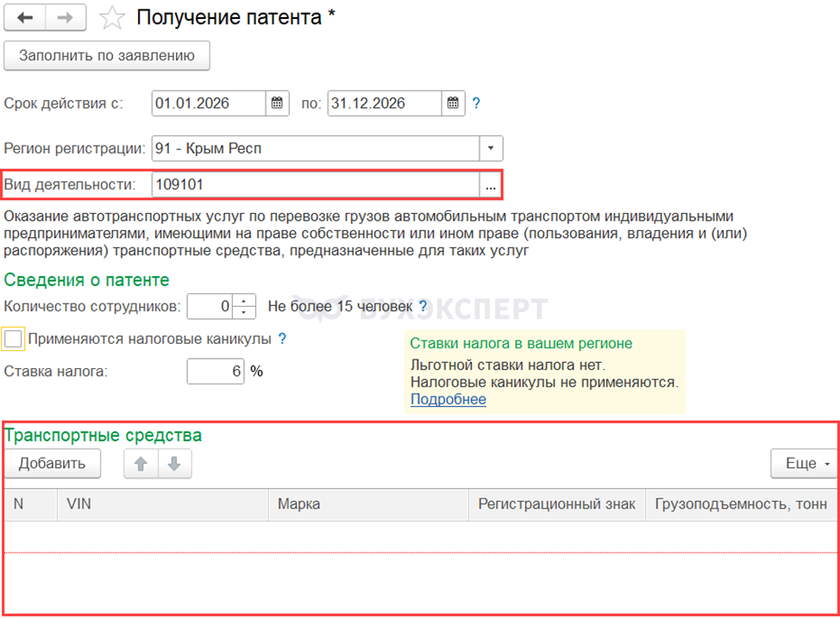
Task: Click the Грузоподъемность, тонн column header
Action: pos(741,504)
